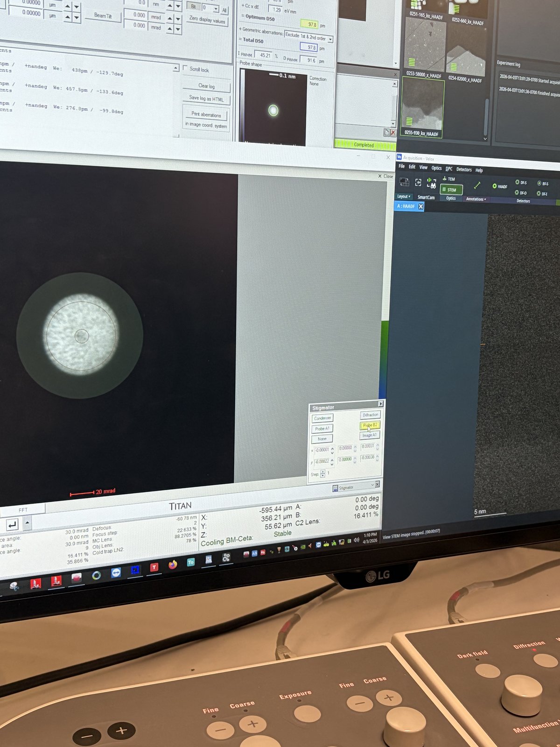Click the small up-arrow expander beside the enter button

(28, 523)
